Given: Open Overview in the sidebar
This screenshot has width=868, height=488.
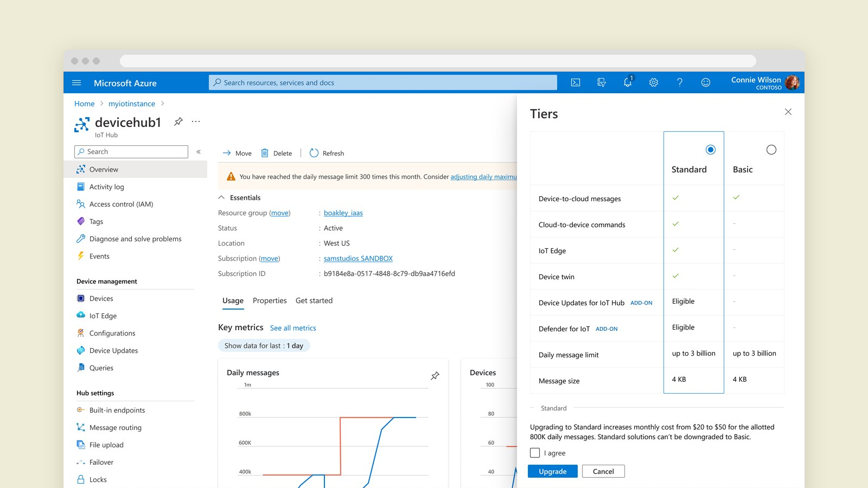Looking at the screenshot, I should coord(136,169).
